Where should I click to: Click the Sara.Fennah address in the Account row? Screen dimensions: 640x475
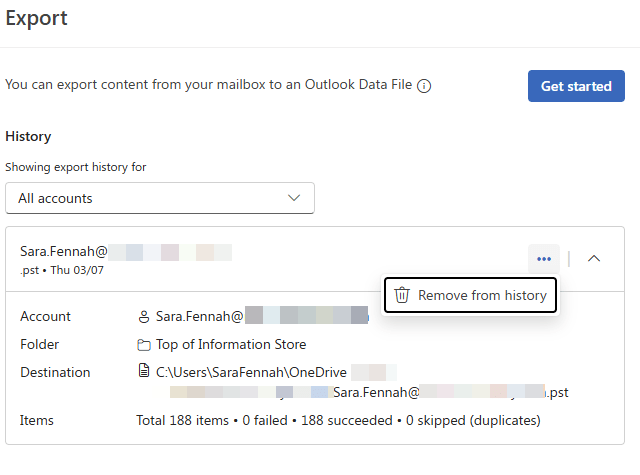(x=200, y=317)
